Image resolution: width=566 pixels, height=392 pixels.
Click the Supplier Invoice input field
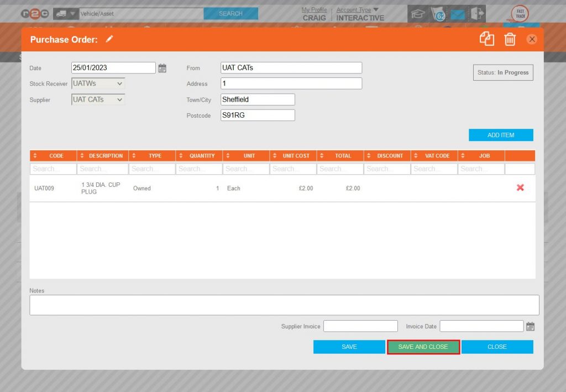click(x=360, y=326)
